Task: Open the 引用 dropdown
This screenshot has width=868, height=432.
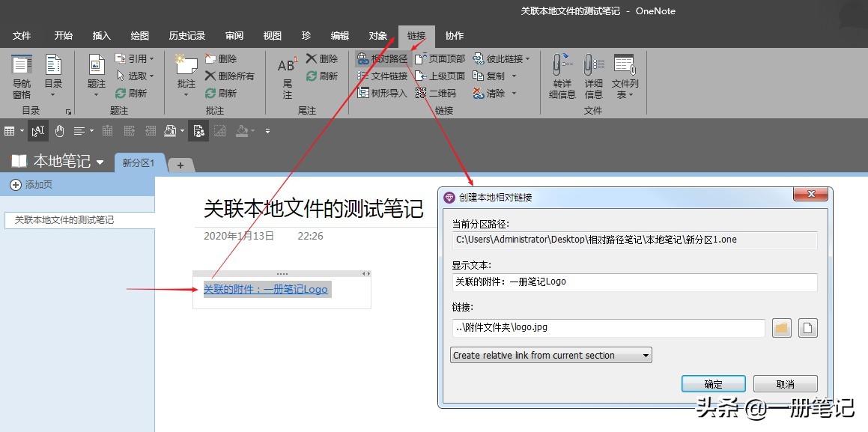Action: (135, 58)
